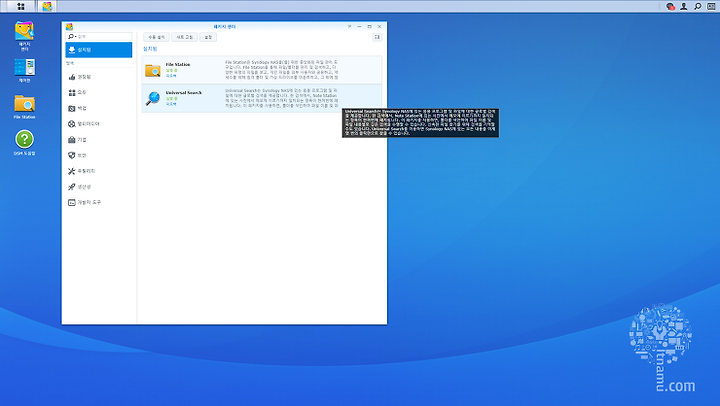
Task: Open the notifications chat bubble icon
Action: 670,6
